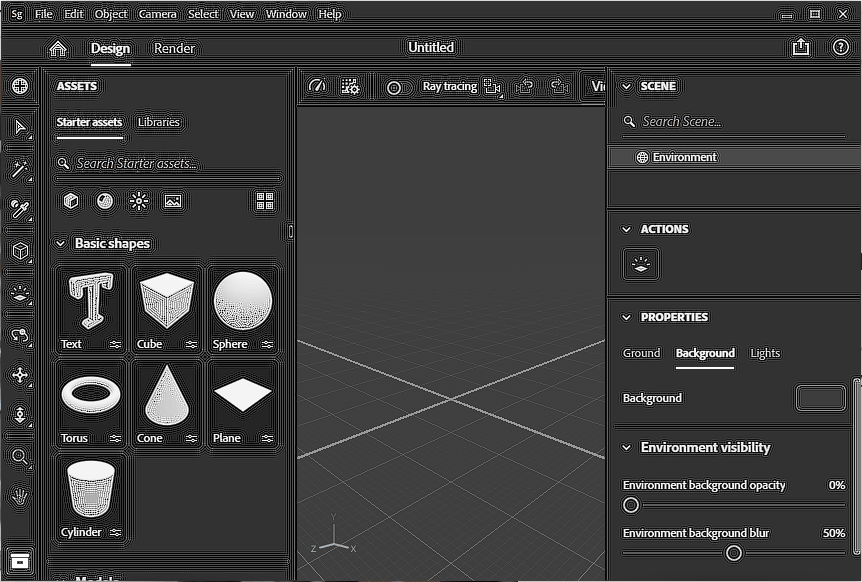Click the Background color swatch

pos(820,398)
